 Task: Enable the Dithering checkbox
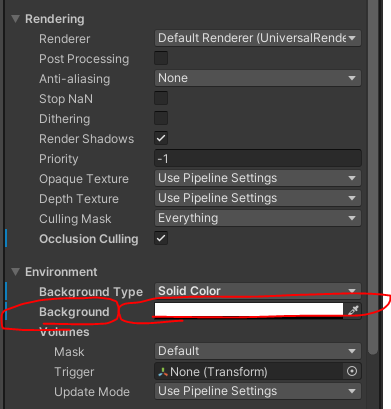click(x=161, y=118)
